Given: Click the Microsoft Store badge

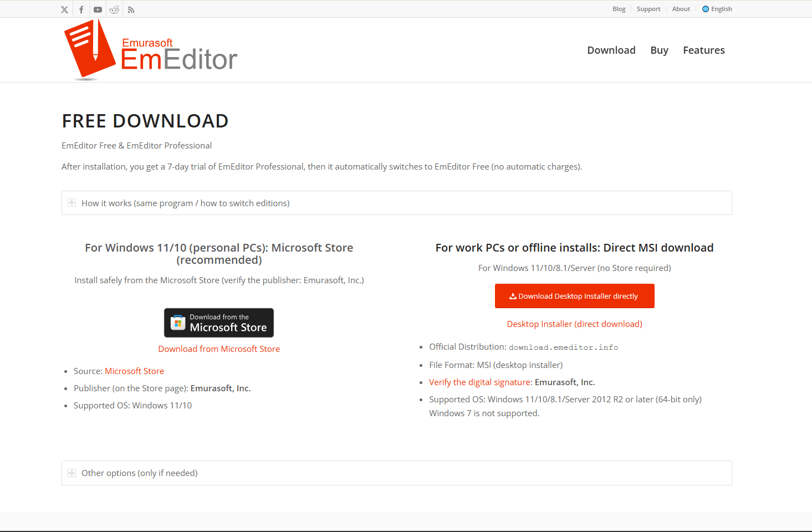Looking at the screenshot, I should [219, 323].
